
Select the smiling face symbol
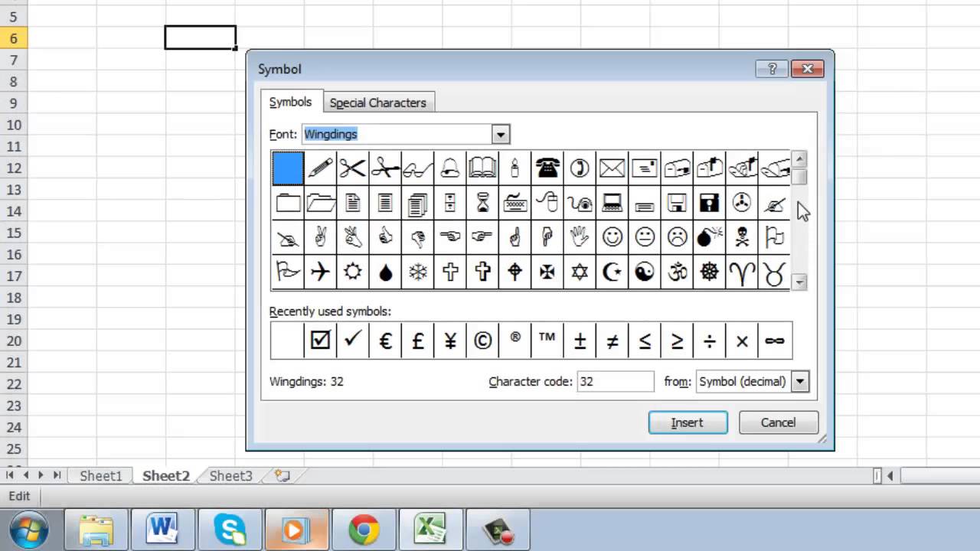tap(612, 237)
